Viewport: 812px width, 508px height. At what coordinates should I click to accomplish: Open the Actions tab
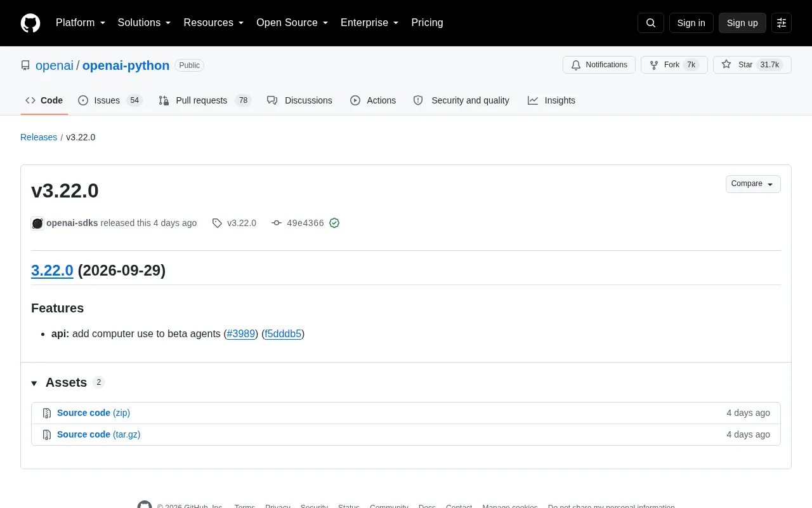tap(373, 100)
